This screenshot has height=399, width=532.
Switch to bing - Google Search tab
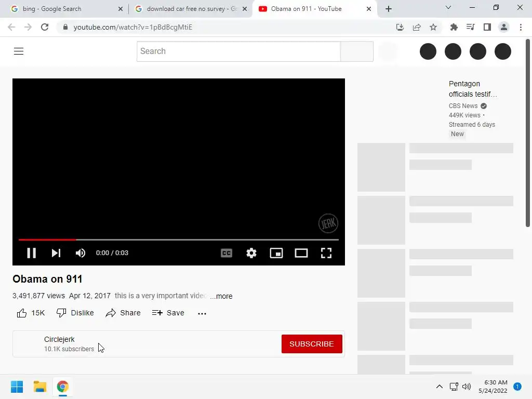coord(64,9)
